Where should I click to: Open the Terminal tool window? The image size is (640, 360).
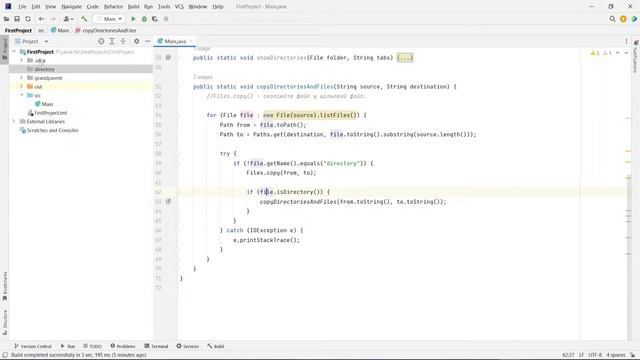click(156, 346)
